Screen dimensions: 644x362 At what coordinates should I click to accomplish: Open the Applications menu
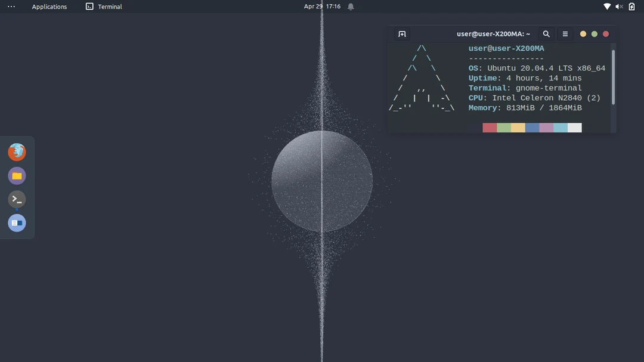[x=49, y=7]
